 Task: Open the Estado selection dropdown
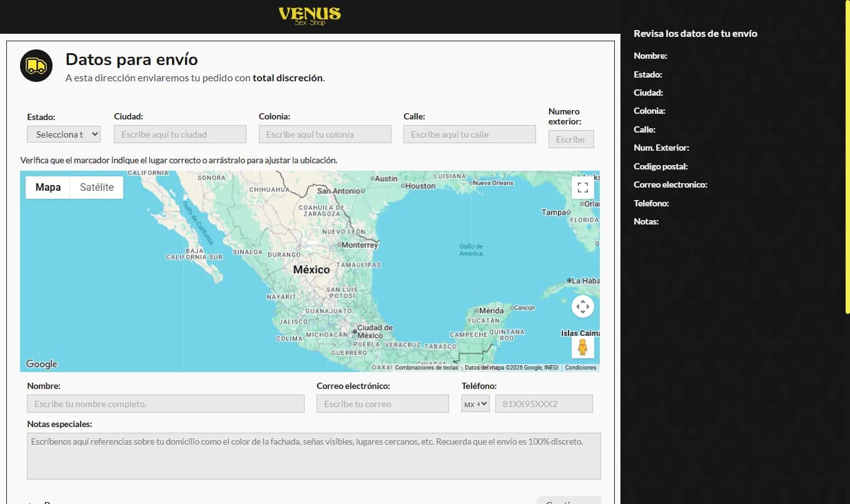(x=64, y=134)
